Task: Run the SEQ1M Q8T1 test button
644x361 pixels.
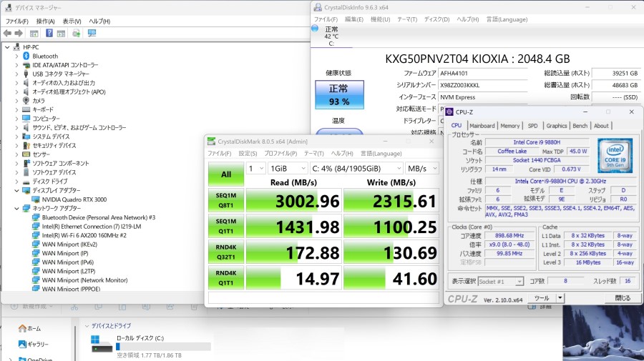Action: pos(226,200)
